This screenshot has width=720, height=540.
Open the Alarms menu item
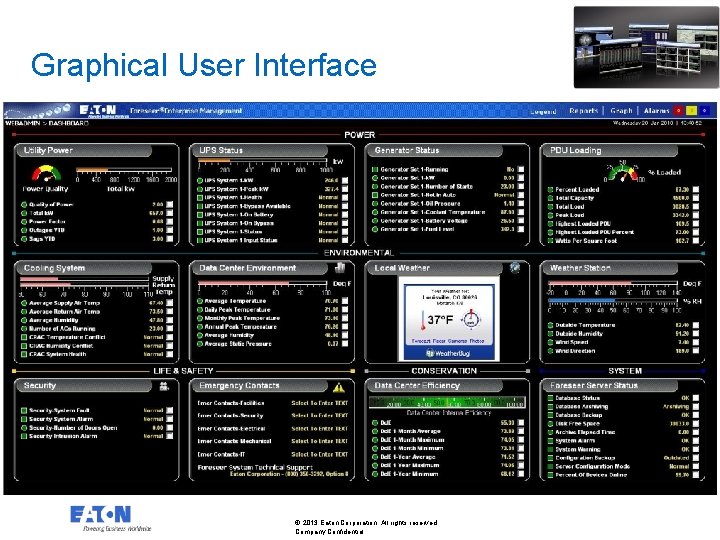click(657, 111)
